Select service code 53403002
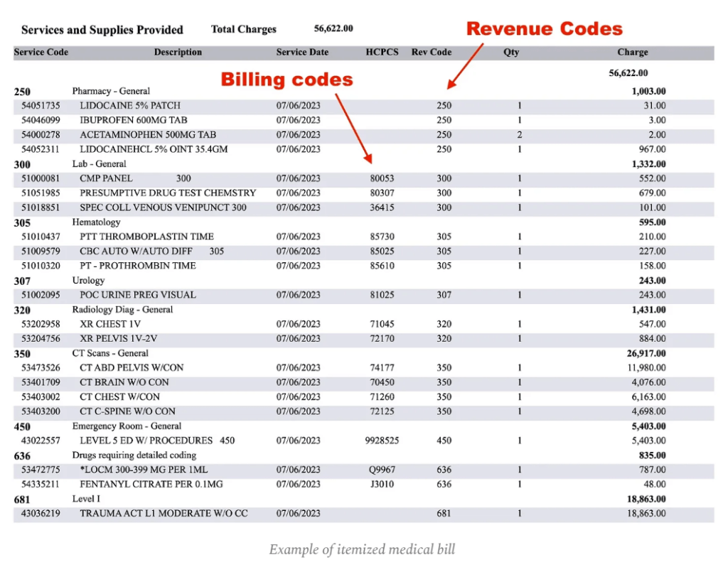 point(41,397)
